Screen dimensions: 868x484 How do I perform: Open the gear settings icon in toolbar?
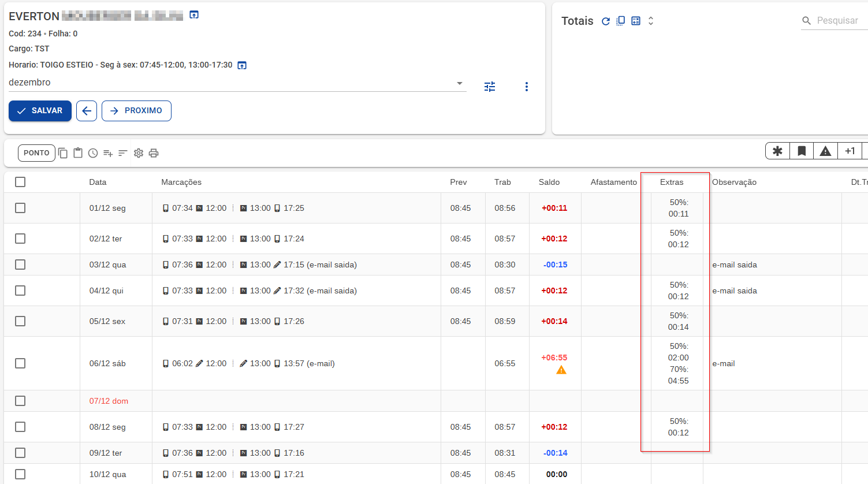click(x=139, y=153)
